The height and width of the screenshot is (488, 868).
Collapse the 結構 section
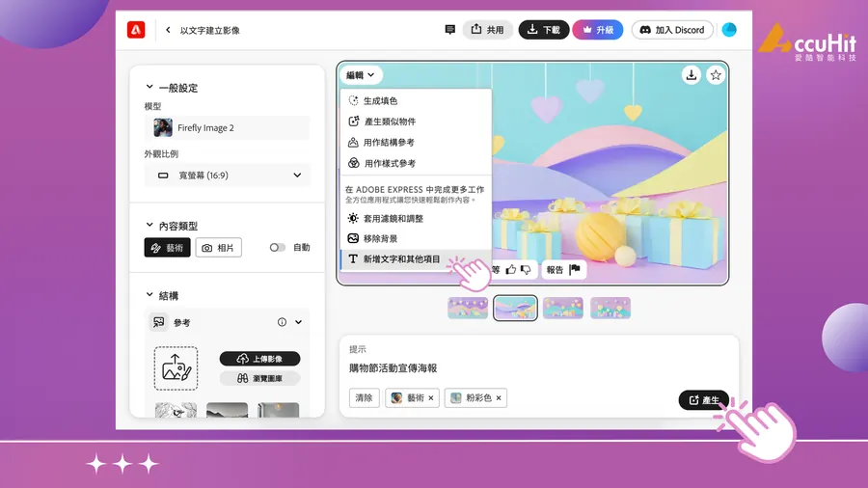click(x=149, y=295)
